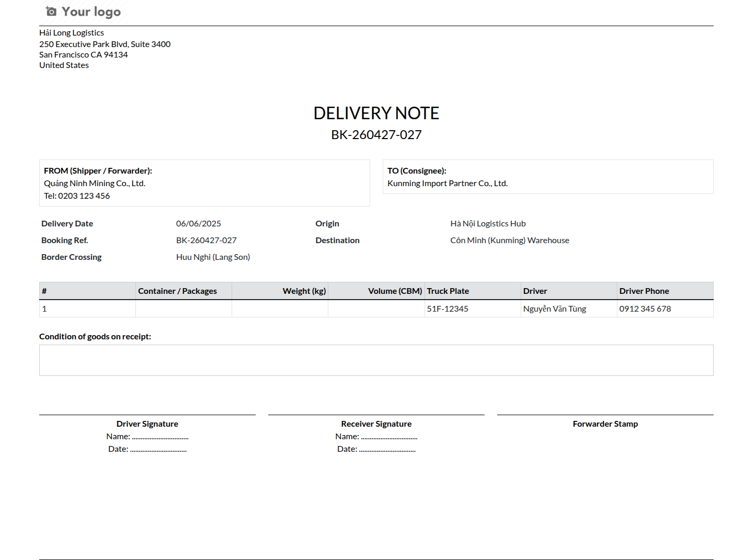Click the document number under DELIVERY NOTE title

click(376, 135)
